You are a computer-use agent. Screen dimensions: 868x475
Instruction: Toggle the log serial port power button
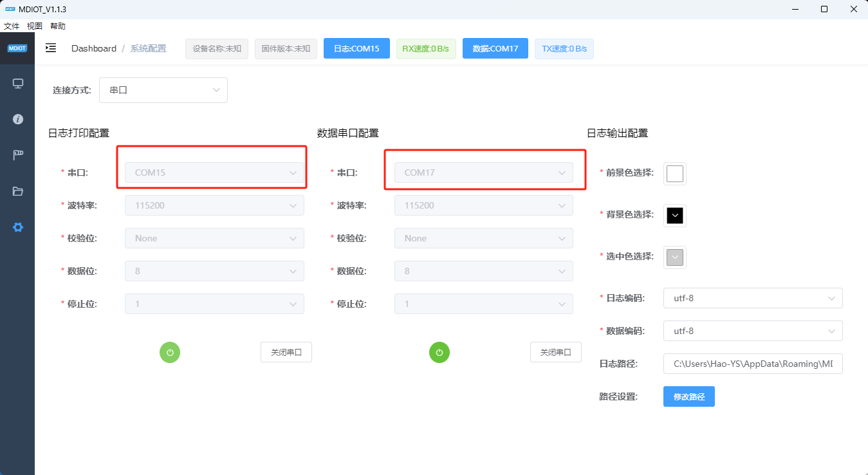tap(170, 353)
